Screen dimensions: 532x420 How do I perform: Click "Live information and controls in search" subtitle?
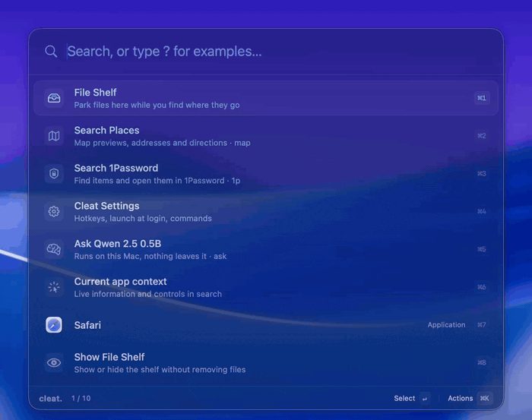[148, 294]
